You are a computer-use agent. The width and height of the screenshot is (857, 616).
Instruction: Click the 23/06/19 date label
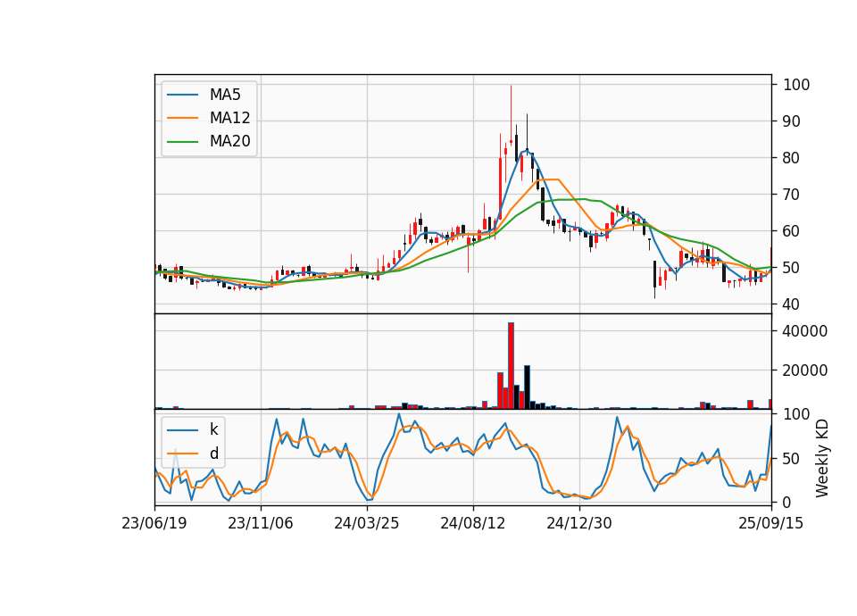point(154,523)
